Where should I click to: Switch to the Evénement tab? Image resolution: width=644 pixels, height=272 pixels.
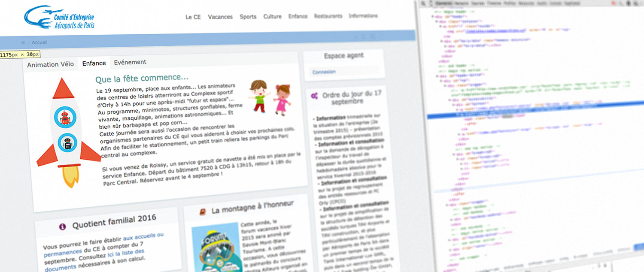[130, 62]
